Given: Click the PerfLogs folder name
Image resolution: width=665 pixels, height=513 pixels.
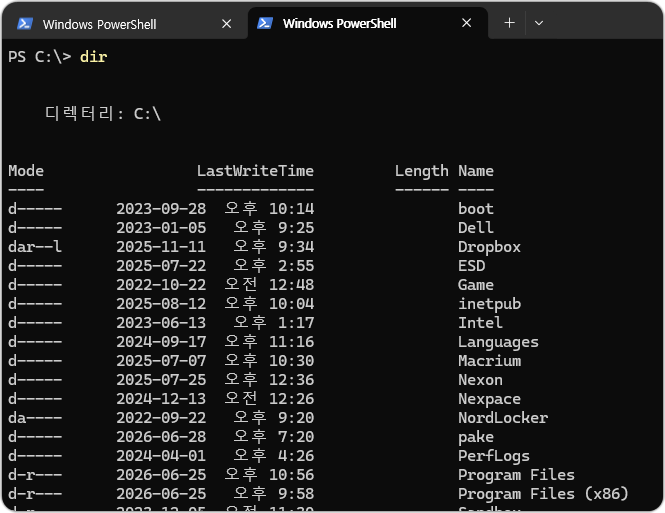Looking at the screenshot, I should tap(494, 456).
